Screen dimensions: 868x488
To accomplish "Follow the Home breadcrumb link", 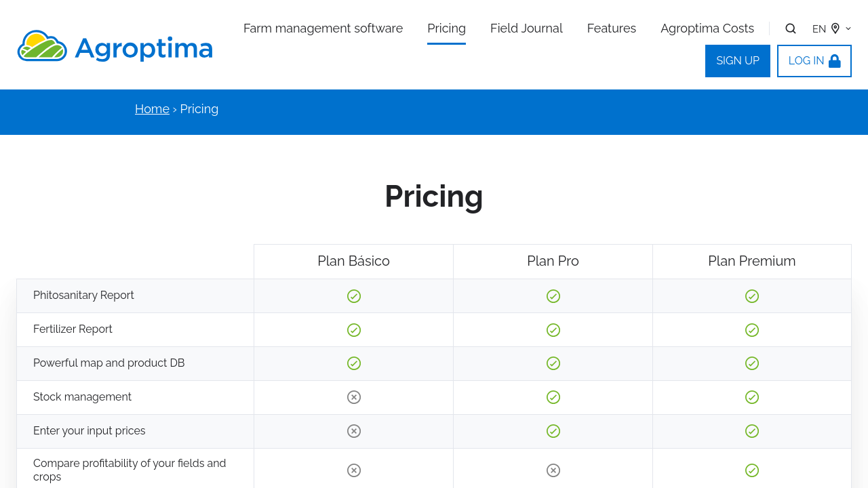I will 152,109.
